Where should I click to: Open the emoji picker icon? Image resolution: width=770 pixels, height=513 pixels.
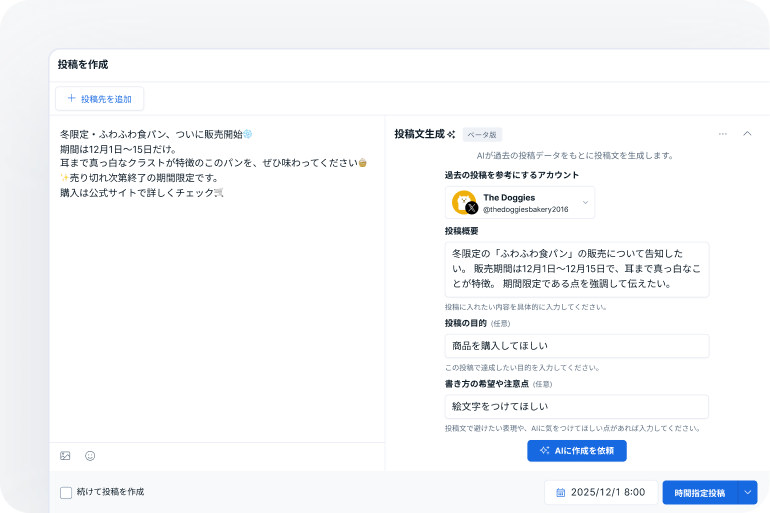90,456
